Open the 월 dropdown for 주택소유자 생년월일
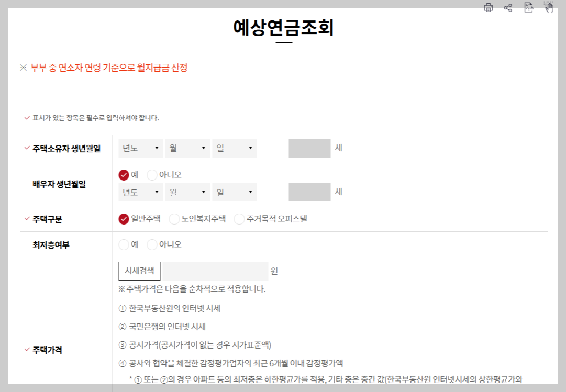 (187, 148)
